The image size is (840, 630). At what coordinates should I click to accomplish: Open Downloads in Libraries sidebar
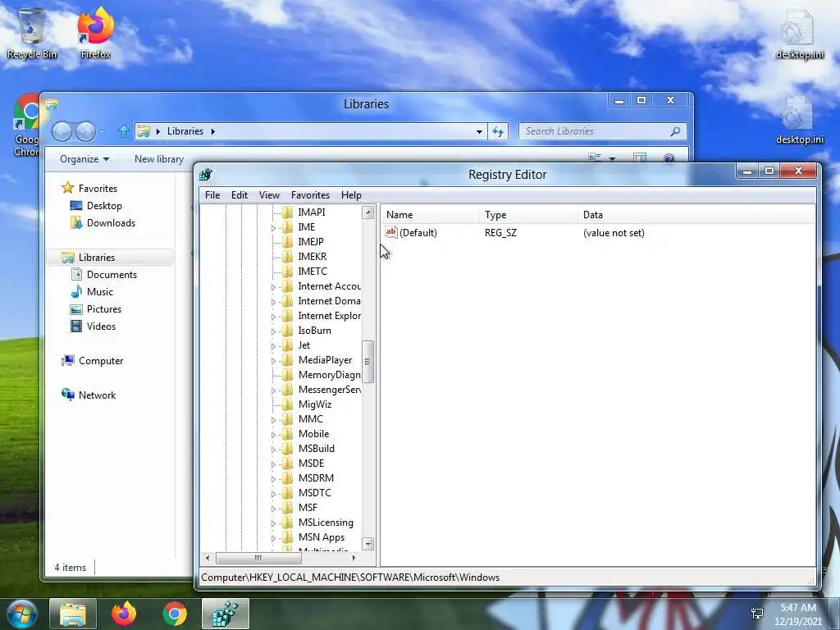(x=111, y=223)
